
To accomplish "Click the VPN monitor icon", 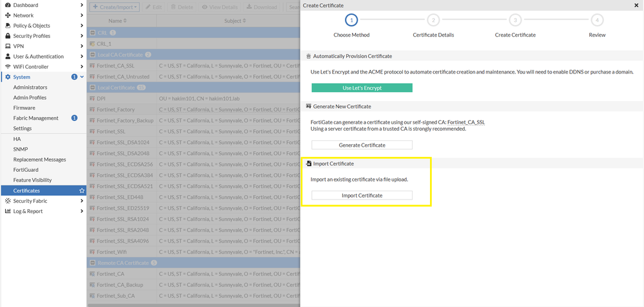I will 7,46.
